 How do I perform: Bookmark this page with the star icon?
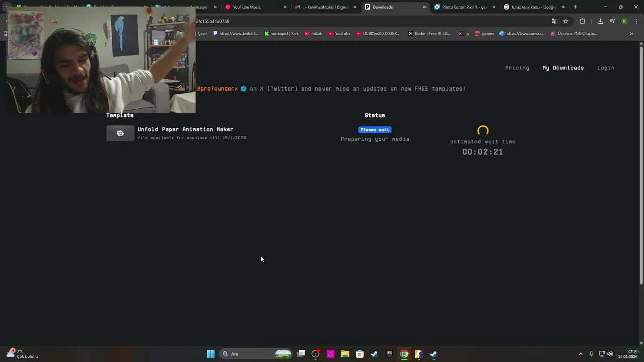[x=566, y=21]
